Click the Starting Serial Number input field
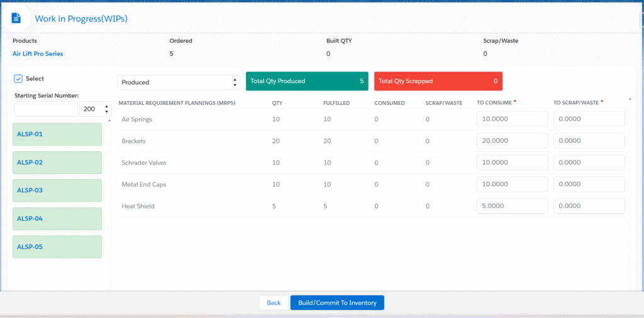Viewport: 644px width, 318px height. pos(46,109)
